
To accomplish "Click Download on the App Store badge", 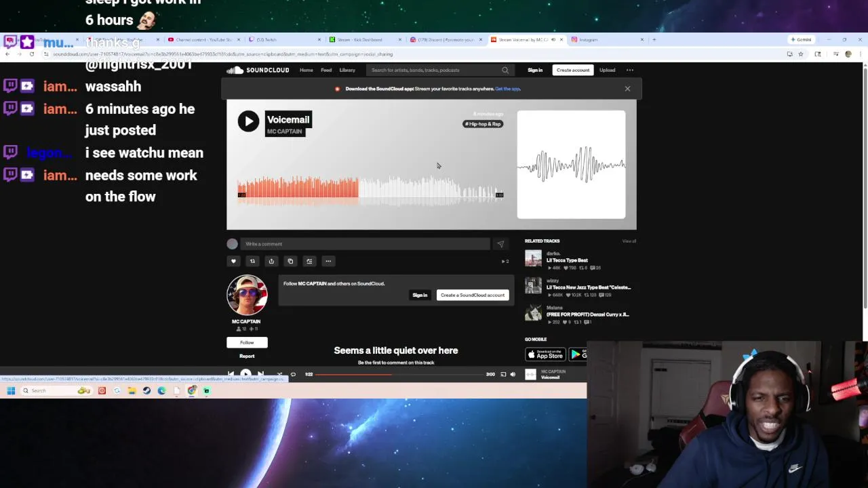I will tap(545, 354).
